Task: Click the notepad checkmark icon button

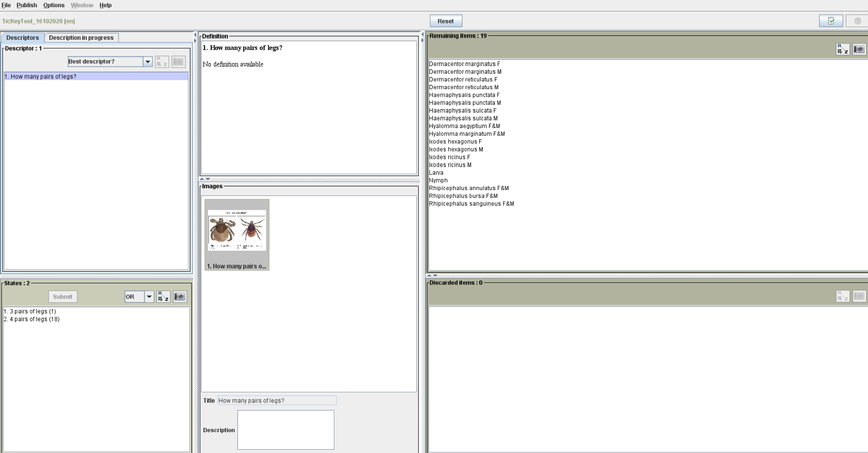Action: 830,21
